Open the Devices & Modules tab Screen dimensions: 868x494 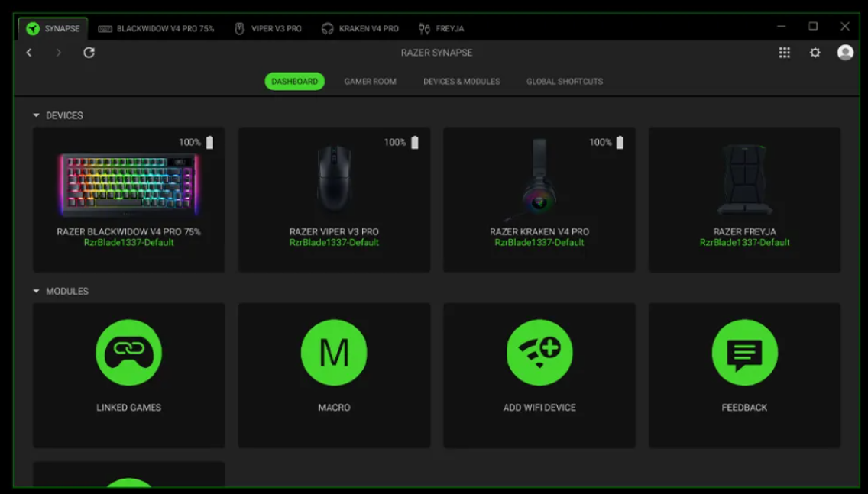pyautogui.click(x=462, y=82)
